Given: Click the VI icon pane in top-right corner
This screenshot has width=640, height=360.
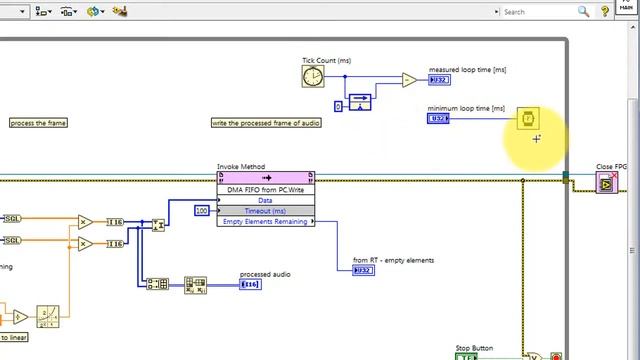Looking at the screenshot, I should click(626, 6).
